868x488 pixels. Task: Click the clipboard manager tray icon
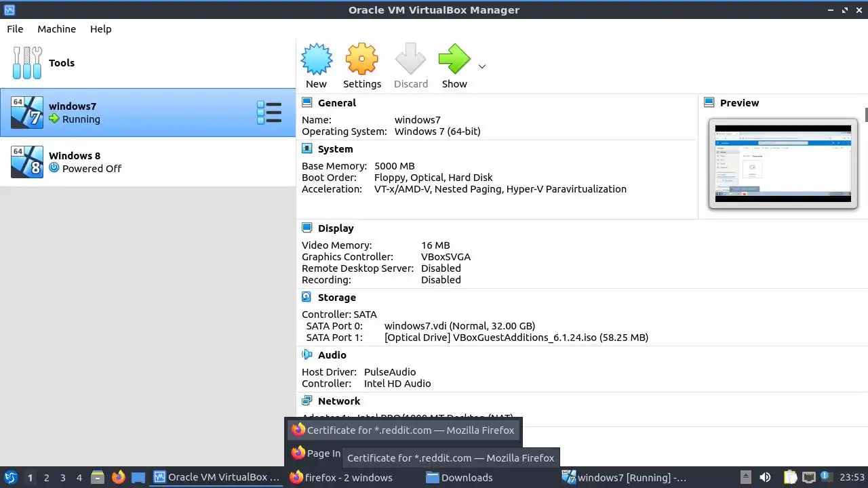[790, 477]
